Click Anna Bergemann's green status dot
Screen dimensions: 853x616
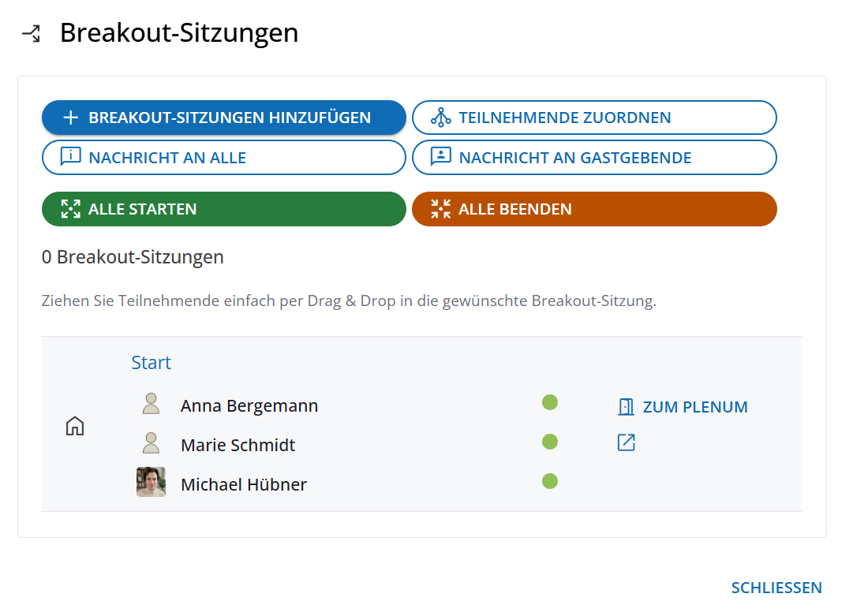pyautogui.click(x=550, y=402)
